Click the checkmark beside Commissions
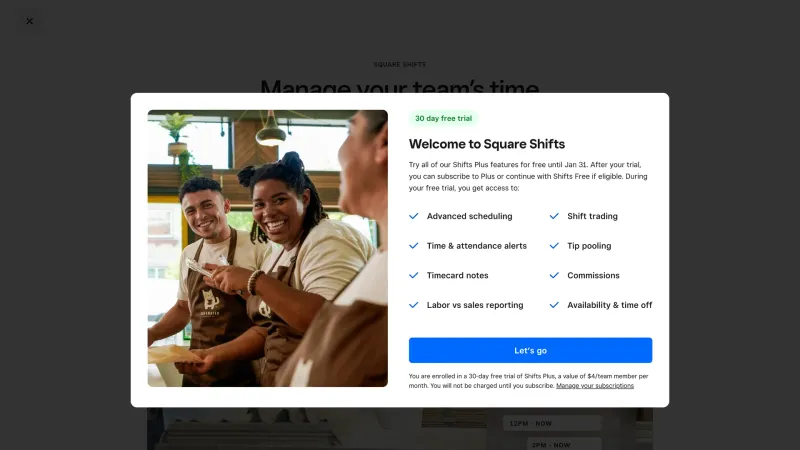This screenshot has width=800, height=450. pyautogui.click(x=554, y=275)
